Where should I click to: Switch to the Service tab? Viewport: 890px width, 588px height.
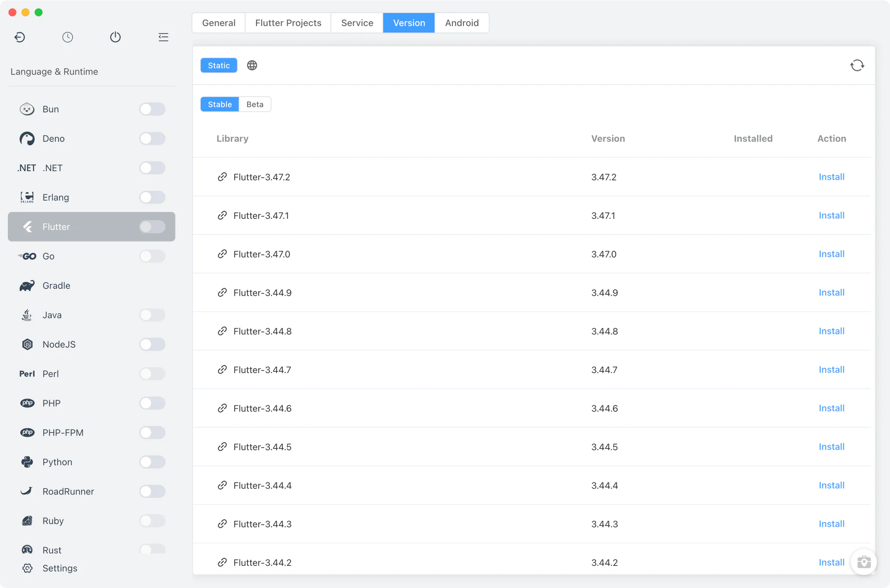(x=357, y=23)
